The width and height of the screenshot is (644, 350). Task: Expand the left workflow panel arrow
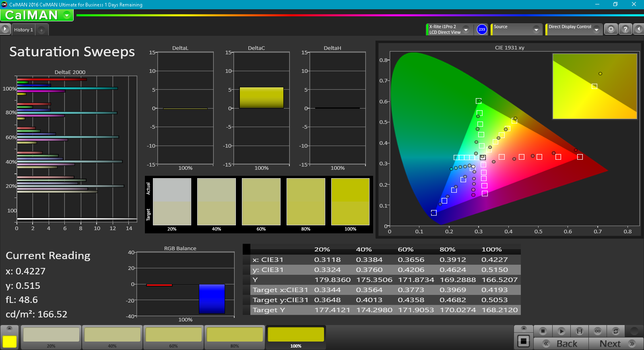(5, 29)
